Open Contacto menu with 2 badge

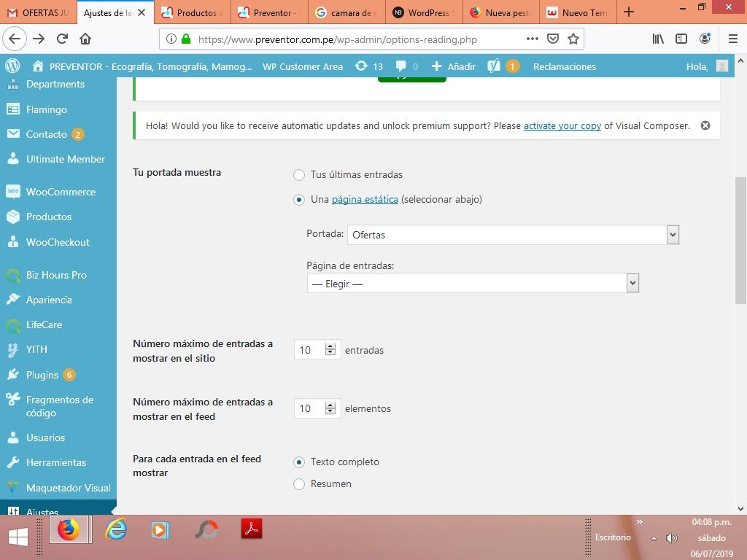click(x=58, y=134)
